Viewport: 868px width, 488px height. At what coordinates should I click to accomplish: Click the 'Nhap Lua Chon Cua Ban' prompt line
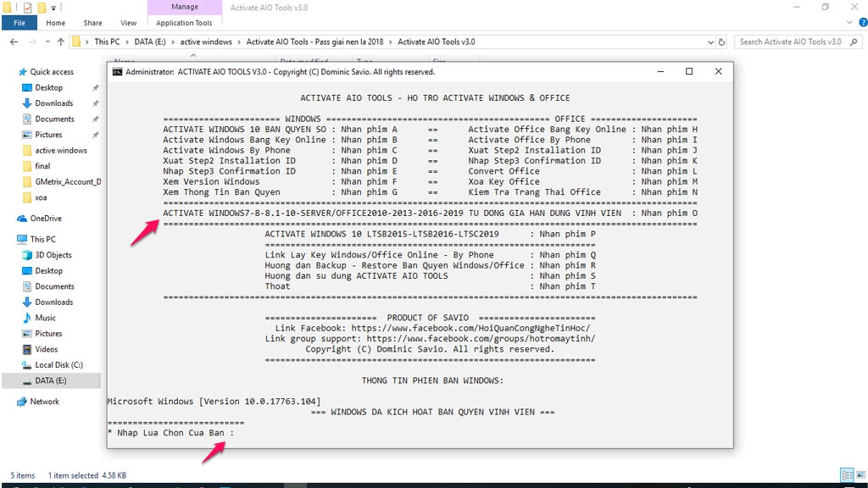pyautogui.click(x=170, y=433)
